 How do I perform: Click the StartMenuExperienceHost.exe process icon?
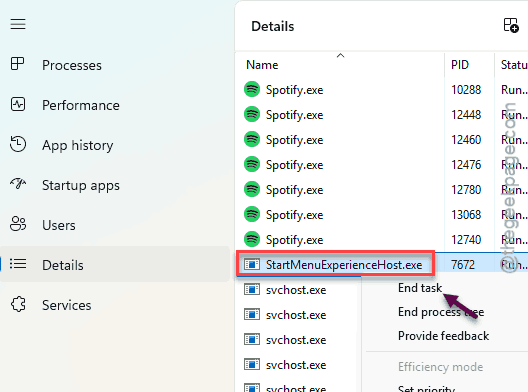coord(252,264)
